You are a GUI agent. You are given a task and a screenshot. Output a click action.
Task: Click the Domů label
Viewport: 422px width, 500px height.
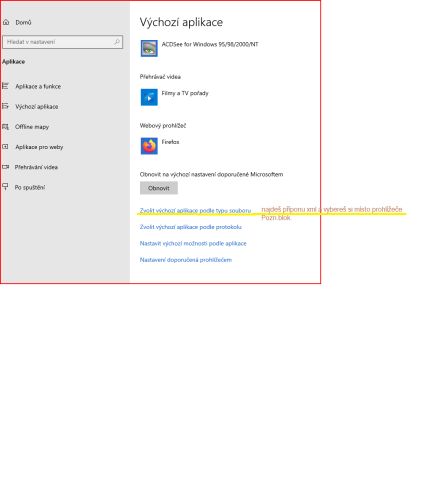click(x=23, y=22)
